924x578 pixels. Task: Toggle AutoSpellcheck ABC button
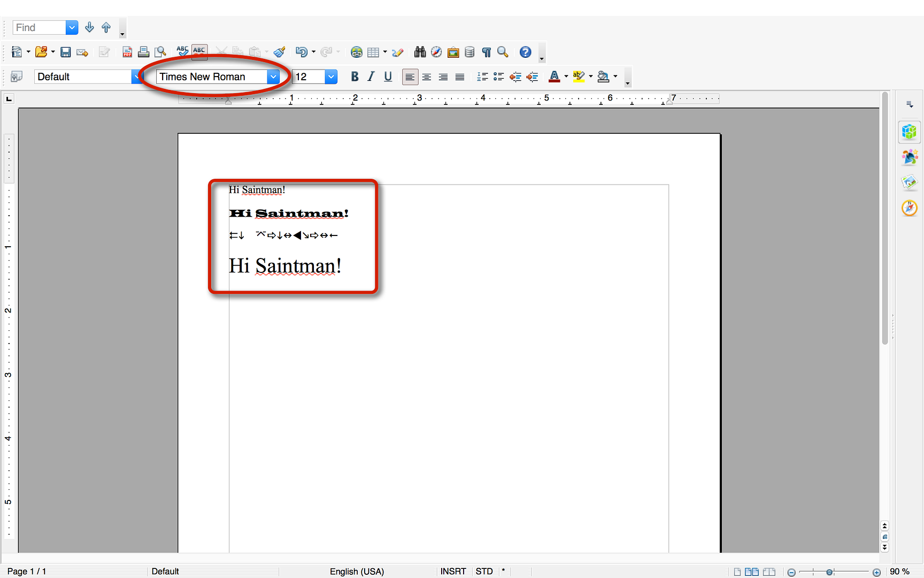click(x=199, y=51)
